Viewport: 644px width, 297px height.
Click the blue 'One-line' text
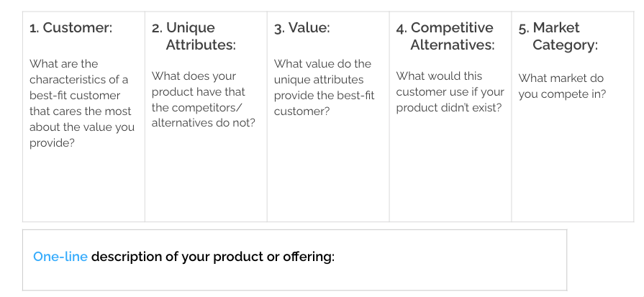(60, 257)
